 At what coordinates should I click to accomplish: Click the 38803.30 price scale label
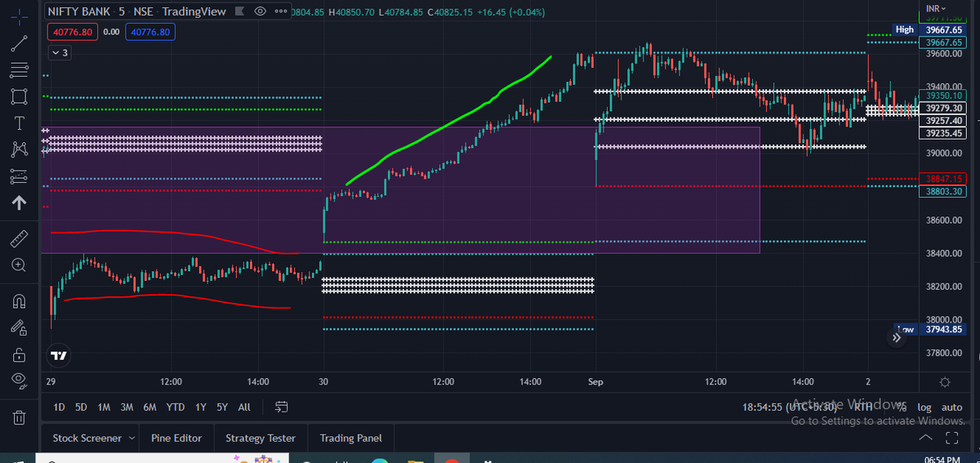click(x=942, y=191)
